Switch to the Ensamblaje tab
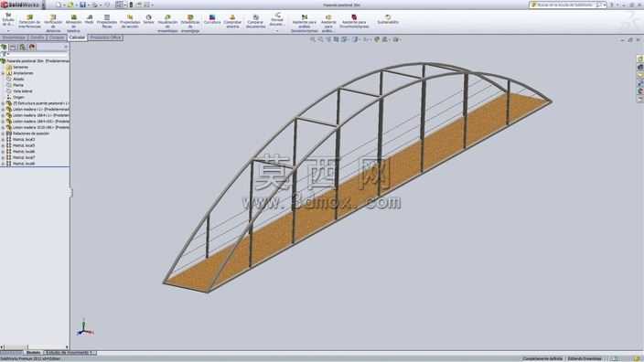644x362 pixels. [14, 37]
